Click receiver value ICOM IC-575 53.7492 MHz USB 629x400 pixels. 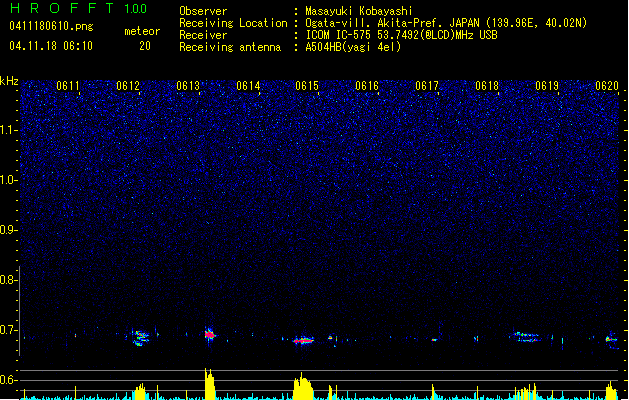pos(401,35)
